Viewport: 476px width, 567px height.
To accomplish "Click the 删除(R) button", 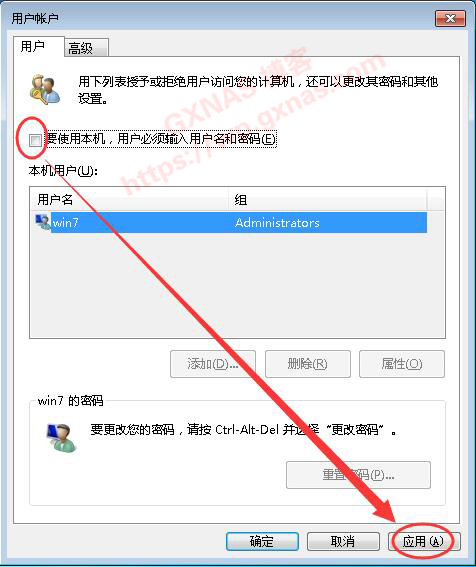I will [307, 364].
